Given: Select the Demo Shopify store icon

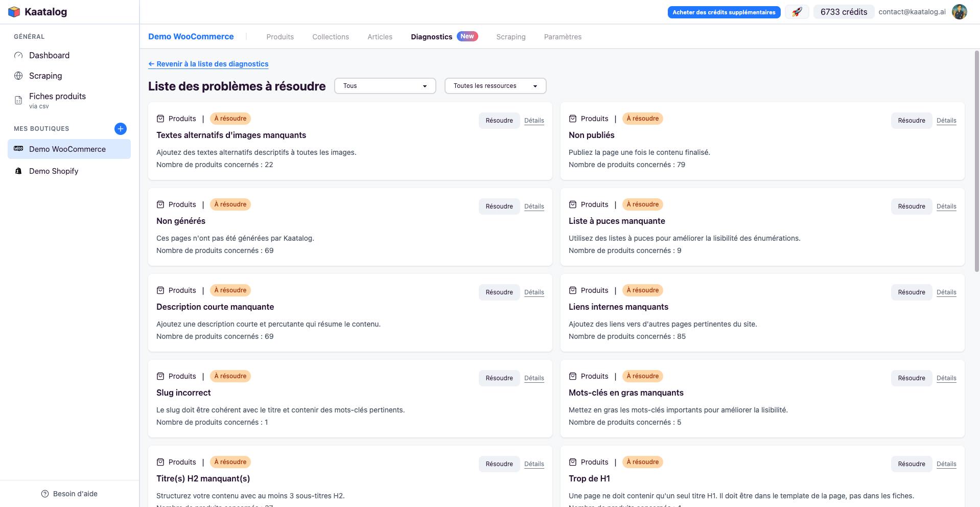Looking at the screenshot, I should pos(18,171).
